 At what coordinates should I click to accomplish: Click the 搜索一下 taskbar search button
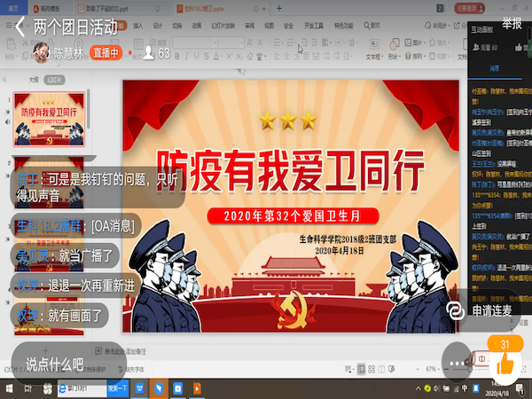pyautogui.click(x=118, y=389)
